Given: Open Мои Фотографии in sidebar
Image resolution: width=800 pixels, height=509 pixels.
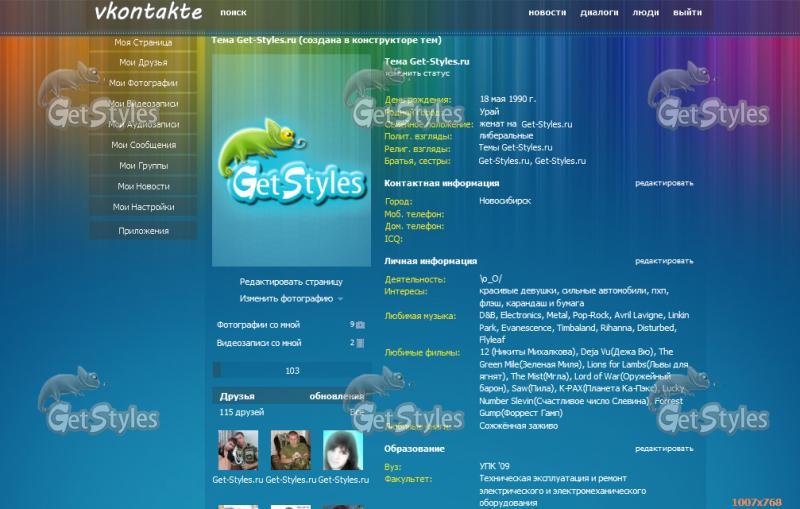Looking at the screenshot, I should coord(143,83).
